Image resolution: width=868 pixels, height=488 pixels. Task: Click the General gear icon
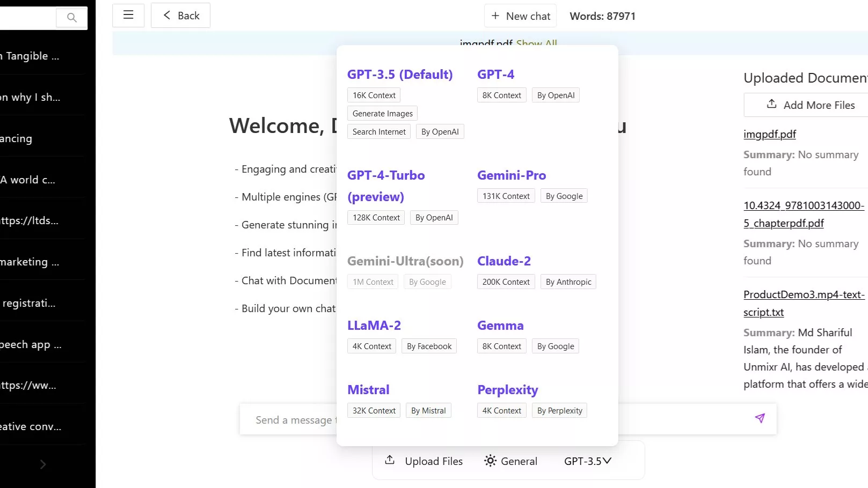(x=490, y=461)
